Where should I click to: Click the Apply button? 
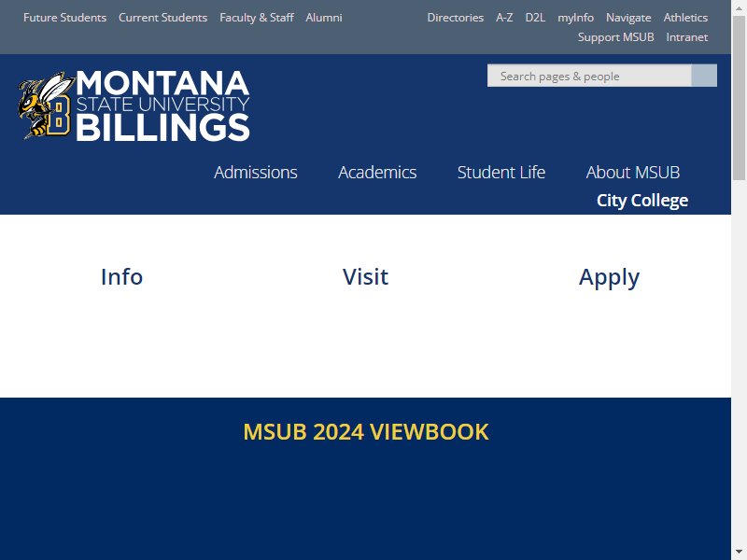point(609,276)
